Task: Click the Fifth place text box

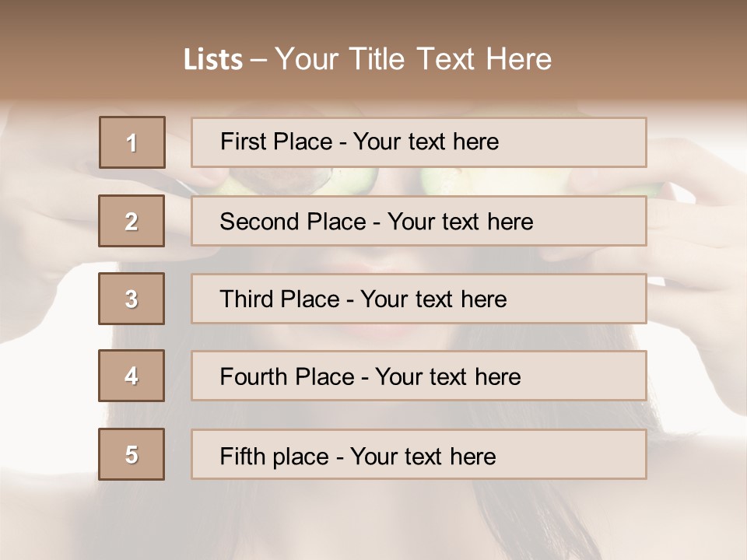Action: (x=419, y=454)
